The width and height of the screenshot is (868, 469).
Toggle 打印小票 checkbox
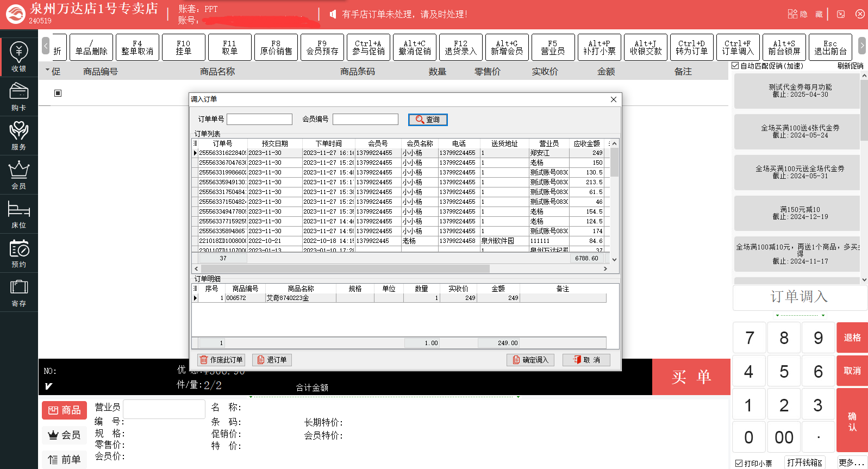point(739,464)
